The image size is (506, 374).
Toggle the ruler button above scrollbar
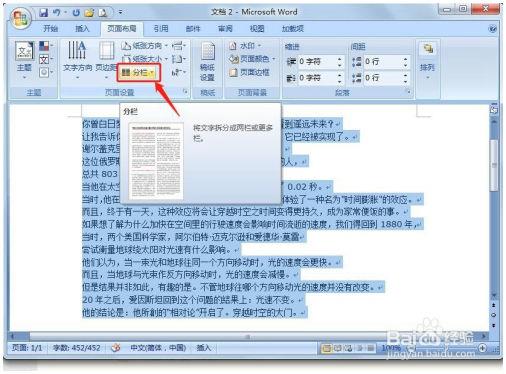pos(494,110)
